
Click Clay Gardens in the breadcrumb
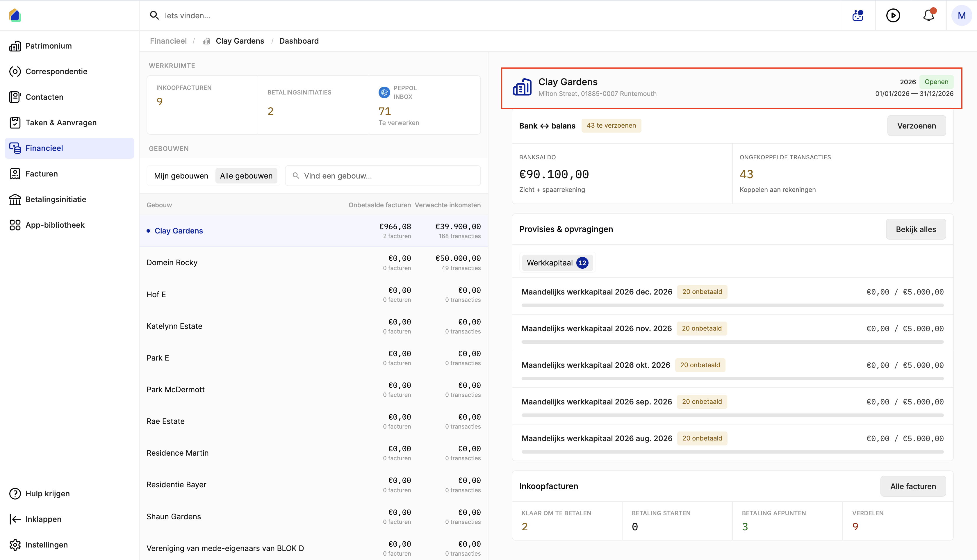[240, 41]
